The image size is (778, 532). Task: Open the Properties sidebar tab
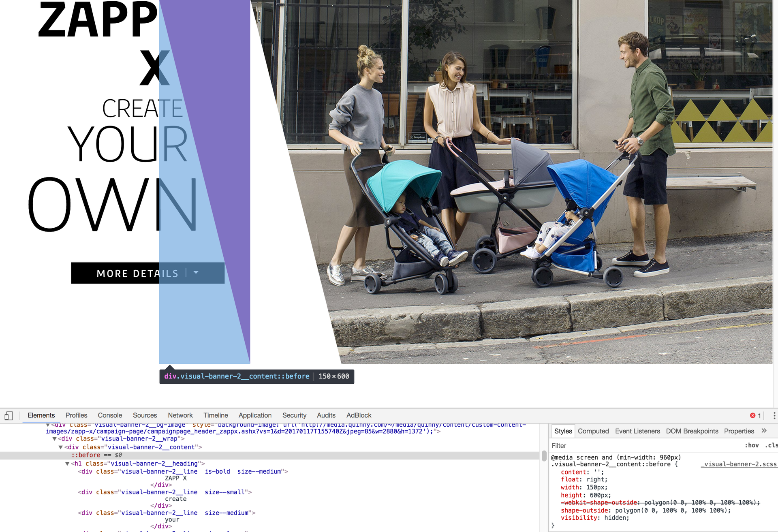pyautogui.click(x=739, y=431)
